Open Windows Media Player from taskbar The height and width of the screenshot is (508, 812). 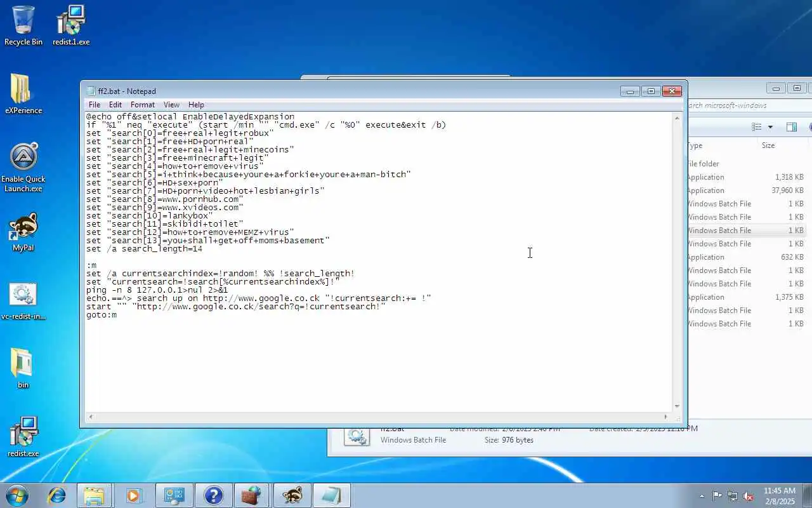point(134,495)
